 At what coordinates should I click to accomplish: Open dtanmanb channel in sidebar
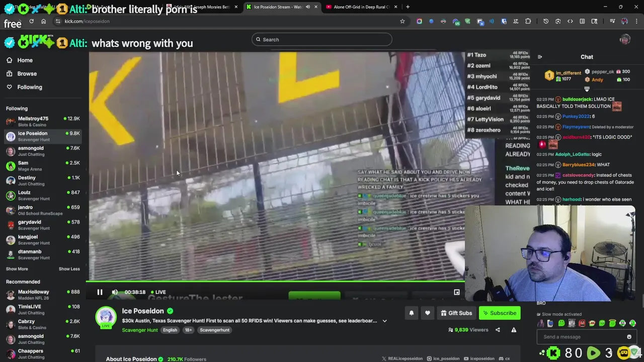[43, 254]
